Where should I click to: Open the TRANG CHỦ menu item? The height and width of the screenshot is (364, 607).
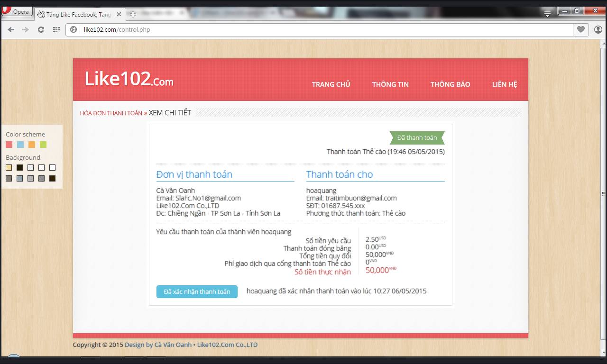coord(331,84)
